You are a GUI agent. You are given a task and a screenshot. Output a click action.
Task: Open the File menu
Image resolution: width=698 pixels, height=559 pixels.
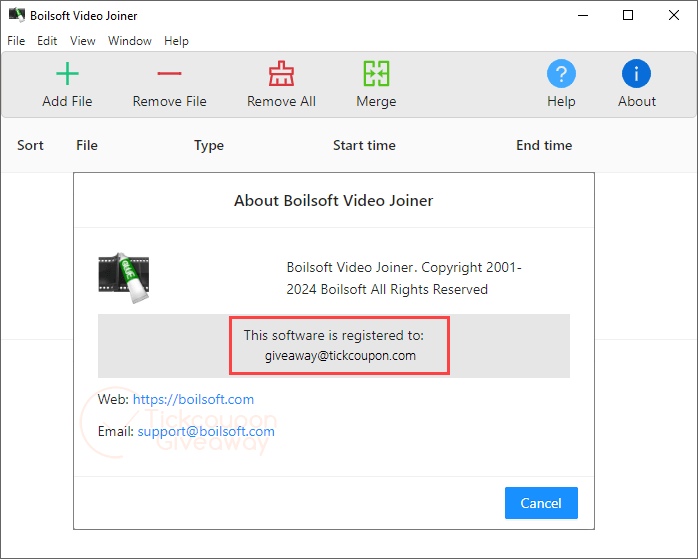(x=16, y=41)
